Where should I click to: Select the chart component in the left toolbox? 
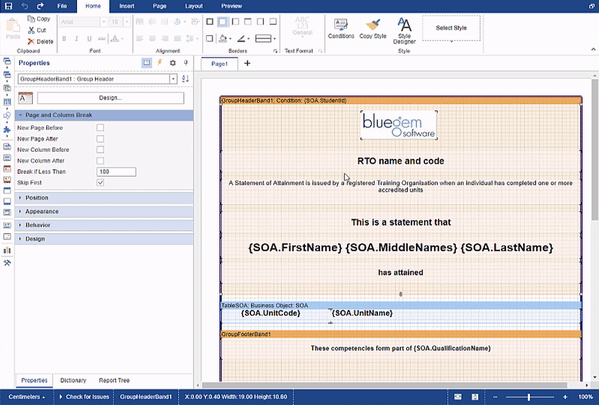point(7,250)
